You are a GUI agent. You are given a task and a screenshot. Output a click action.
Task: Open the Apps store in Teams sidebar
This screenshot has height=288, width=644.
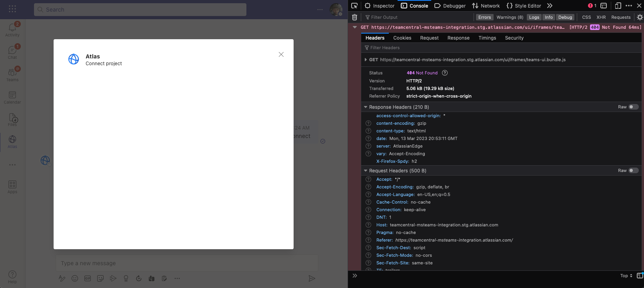pos(12,187)
